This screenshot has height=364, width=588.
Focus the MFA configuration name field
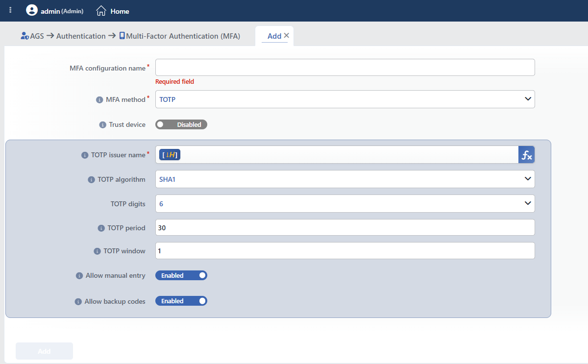click(x=345, y=68)
